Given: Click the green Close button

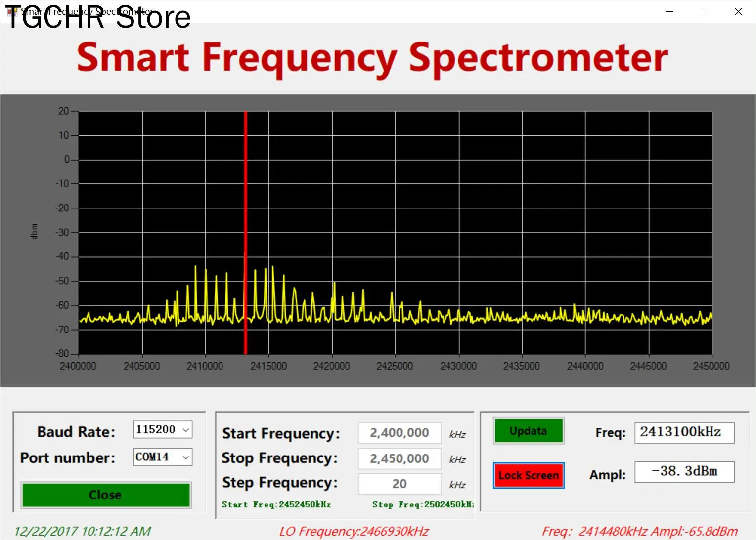Looking at the screenshot, I should click(x=105, y=495).
